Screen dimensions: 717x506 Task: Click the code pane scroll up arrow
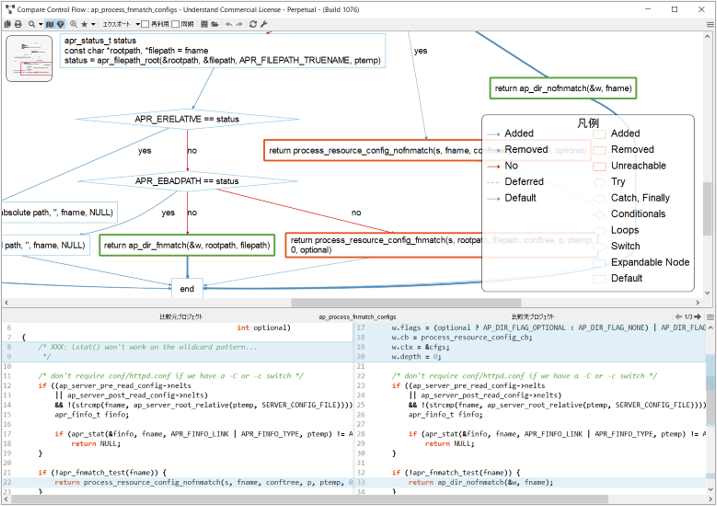point(710,328)
